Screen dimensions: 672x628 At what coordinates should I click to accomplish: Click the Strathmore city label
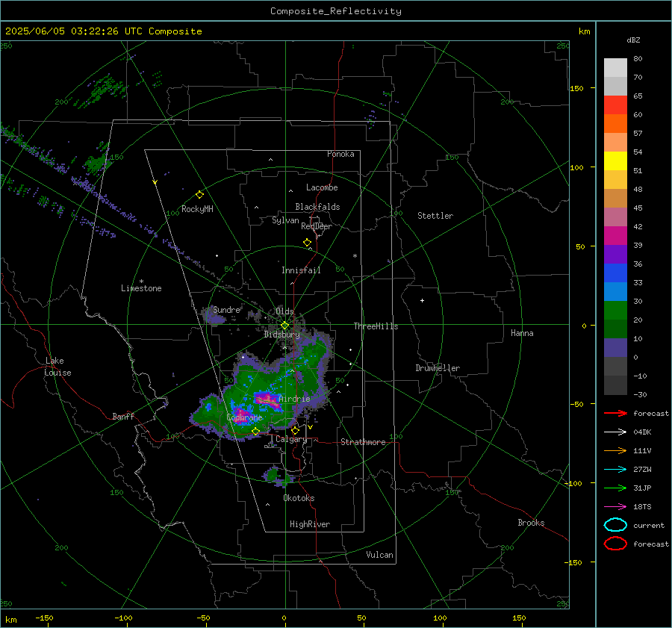point(363,442)
